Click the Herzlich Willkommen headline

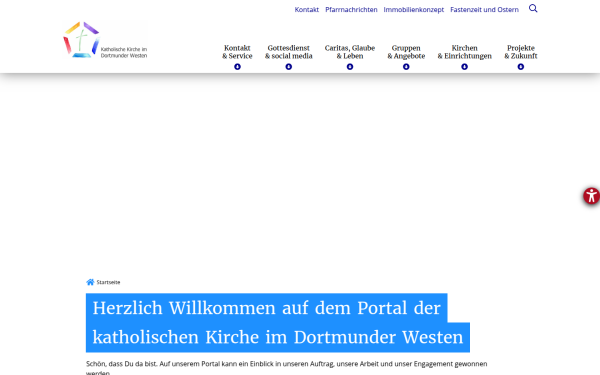[278, 323]
